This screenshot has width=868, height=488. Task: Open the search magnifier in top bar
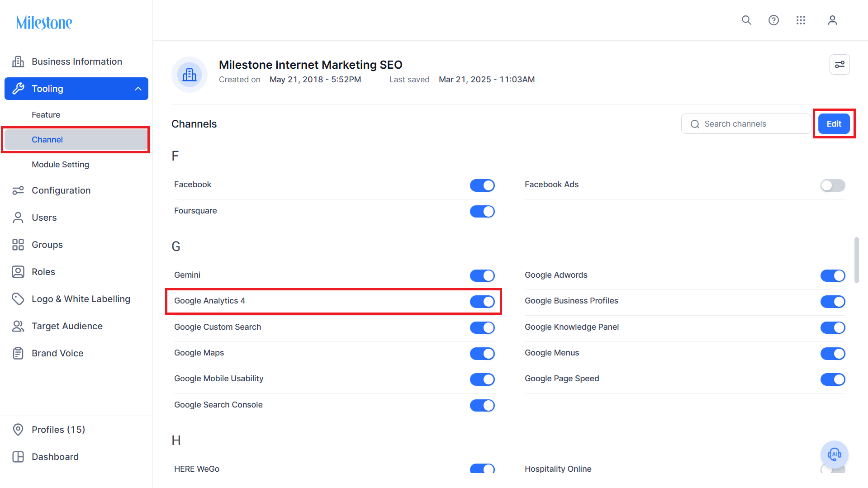click(x=746, y=20)
